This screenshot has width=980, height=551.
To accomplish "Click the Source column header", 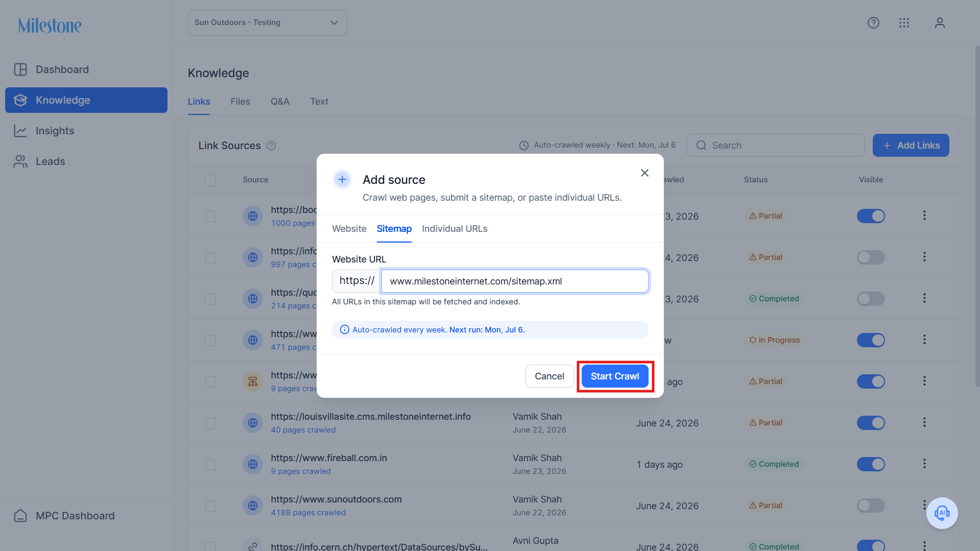I will click(x=255, y=180).
